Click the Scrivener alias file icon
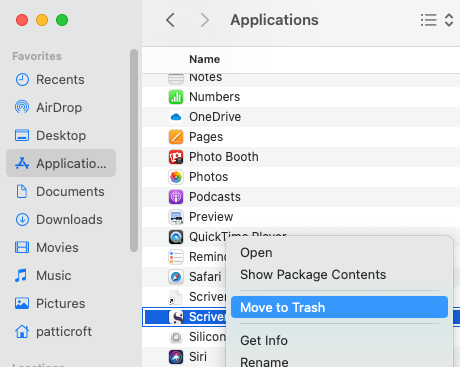This screenshot has height=367, width=460. tap(176, 297)
